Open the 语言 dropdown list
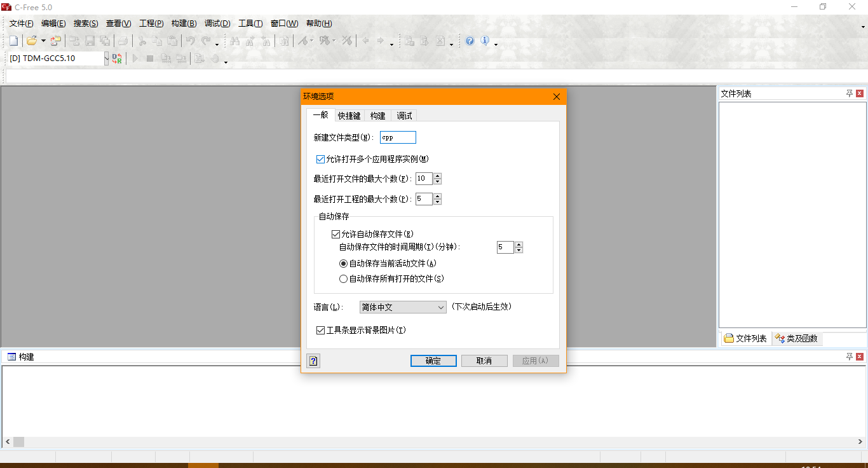868x468 pixels. pos(403,307)
